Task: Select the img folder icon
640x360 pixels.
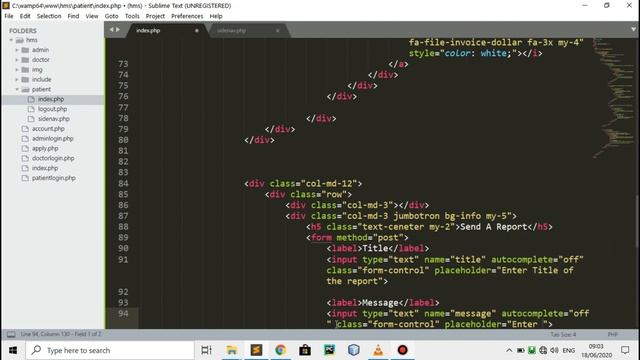Action: 25,70
